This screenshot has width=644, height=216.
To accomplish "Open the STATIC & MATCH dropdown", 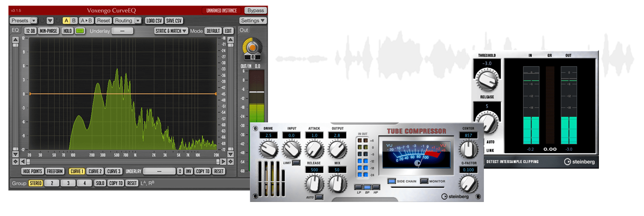I will pyautogui.click(x=171, y=31).
